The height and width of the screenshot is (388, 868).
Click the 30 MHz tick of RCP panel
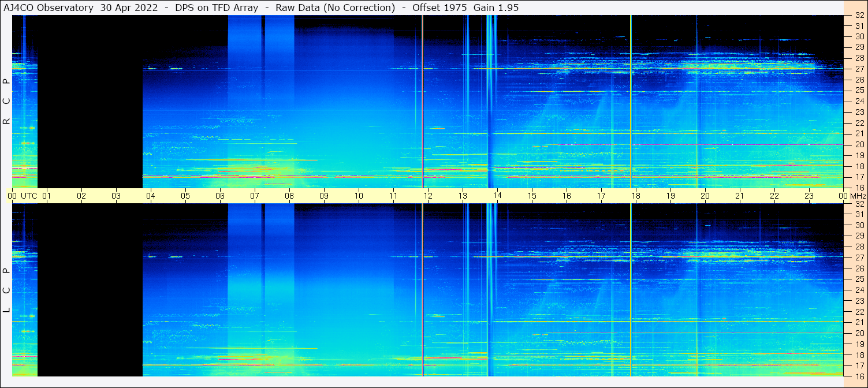[859, 36]
